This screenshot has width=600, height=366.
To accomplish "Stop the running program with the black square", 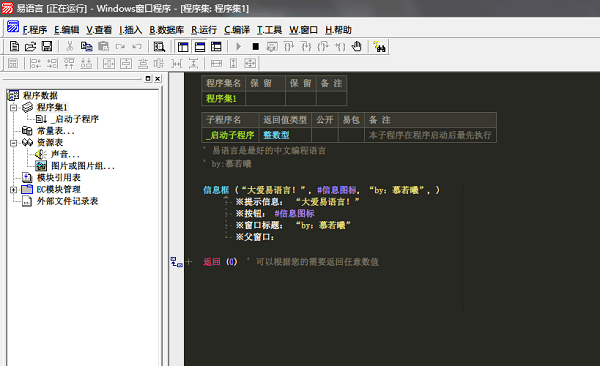I will point(256,47).
